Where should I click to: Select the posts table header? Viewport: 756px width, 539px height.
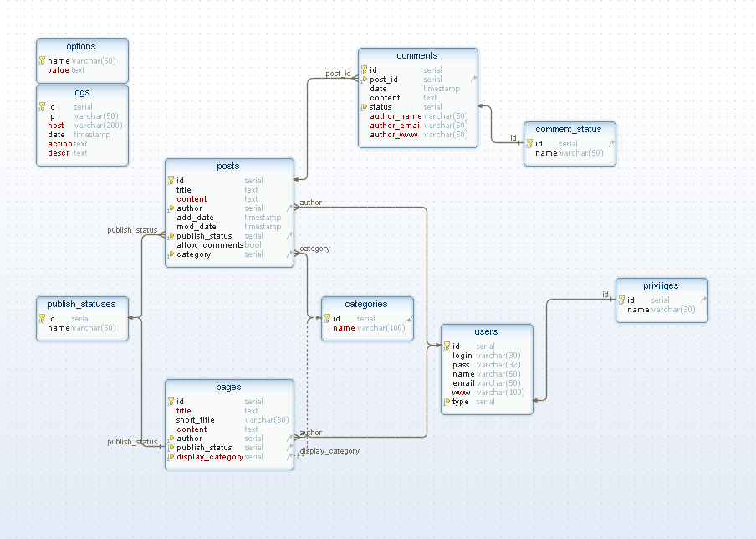(x=229, y=166)
